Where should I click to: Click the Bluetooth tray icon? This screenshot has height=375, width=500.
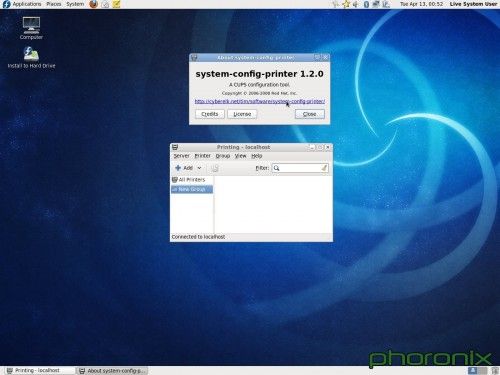coord(366,4)
